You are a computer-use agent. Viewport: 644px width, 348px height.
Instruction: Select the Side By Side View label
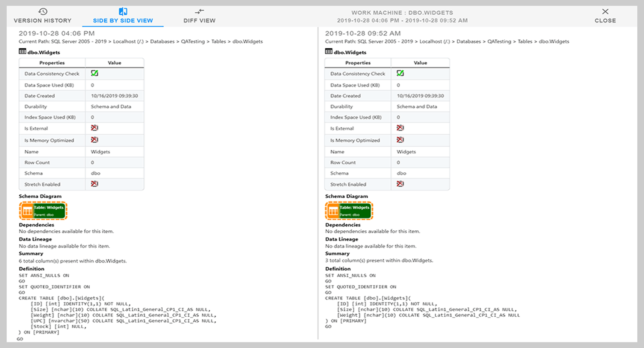pos(123,20)
